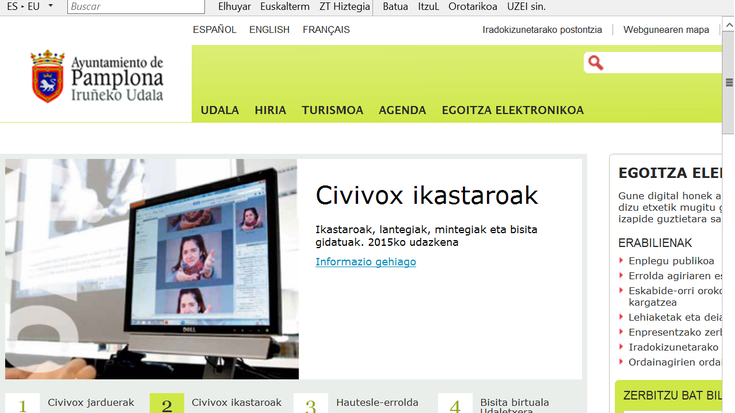Click the Ayuntamiento de Pamplona logo
The width and height of the screenshot is (735, 413).
97,76
